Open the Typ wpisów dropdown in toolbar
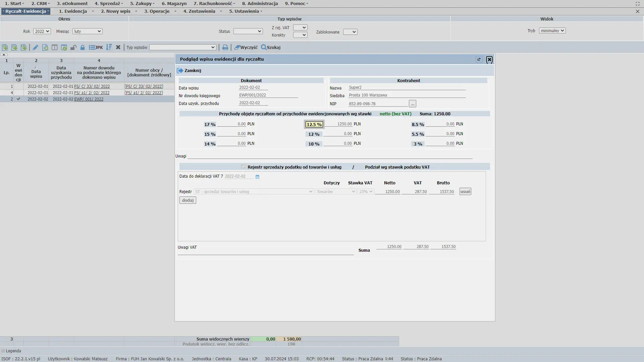 pos(182,48)
